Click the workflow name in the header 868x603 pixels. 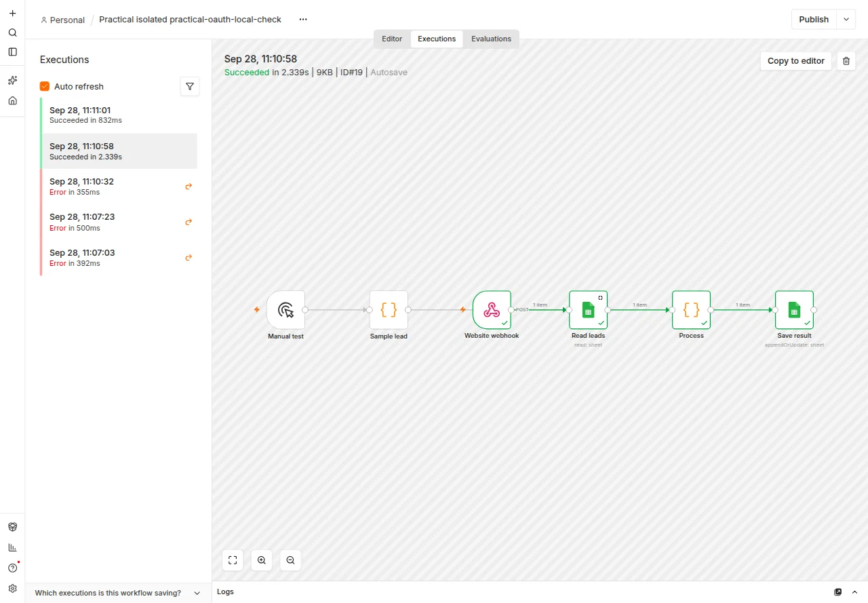pos(190,19)
